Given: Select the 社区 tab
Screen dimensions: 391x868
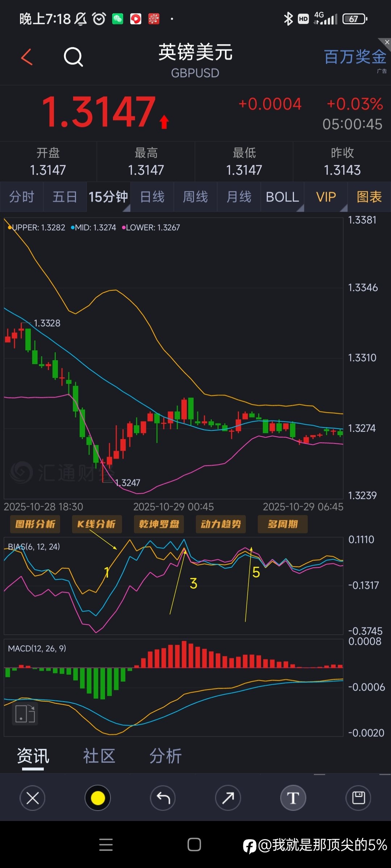Looking at the screenshot, I should click(x=99, y=756).
